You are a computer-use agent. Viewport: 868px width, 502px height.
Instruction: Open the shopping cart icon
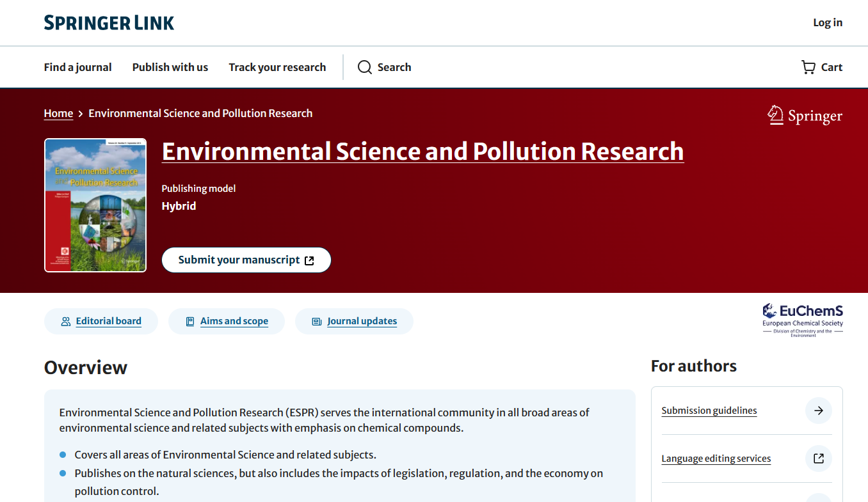point(808,67)
